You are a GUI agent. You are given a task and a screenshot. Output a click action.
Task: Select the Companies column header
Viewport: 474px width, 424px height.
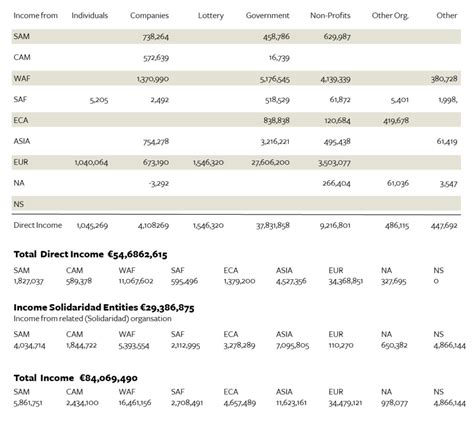coord(149,15)
